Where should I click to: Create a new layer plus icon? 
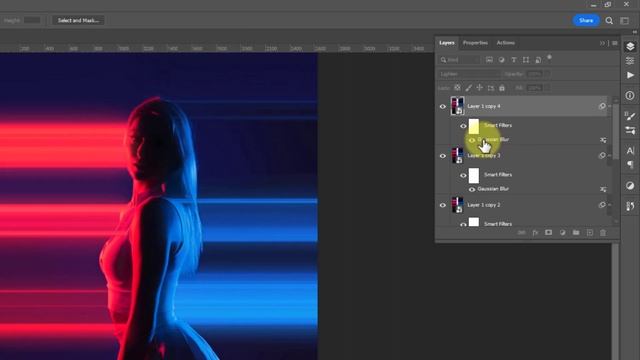[x=590, y=233]
